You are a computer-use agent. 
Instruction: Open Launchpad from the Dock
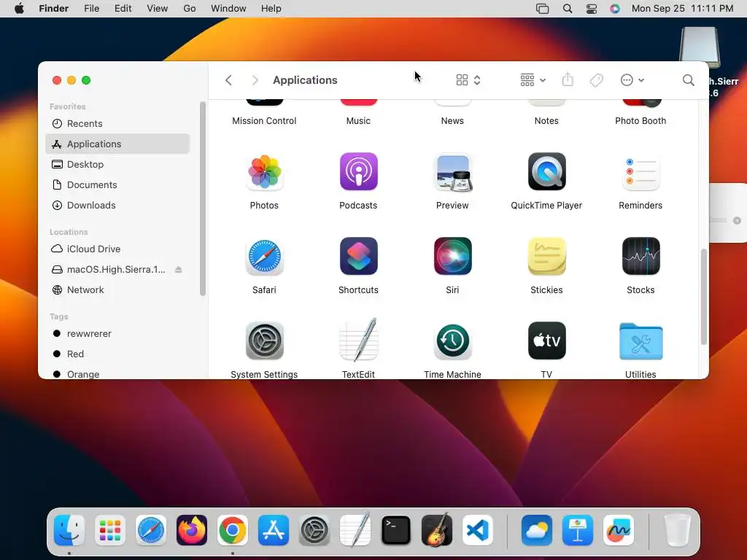pyautogui.click(x=110, y=530)
